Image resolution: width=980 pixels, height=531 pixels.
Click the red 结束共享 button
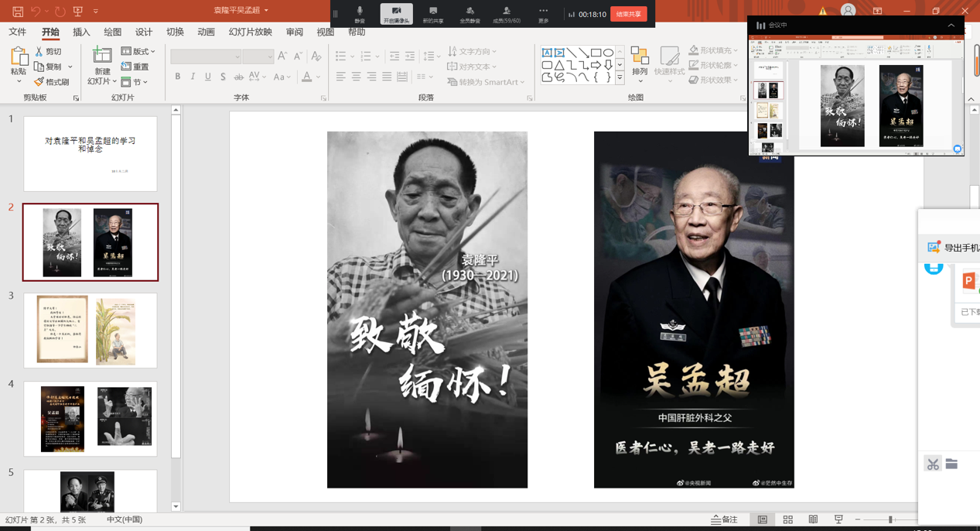(x=628, y=14)
